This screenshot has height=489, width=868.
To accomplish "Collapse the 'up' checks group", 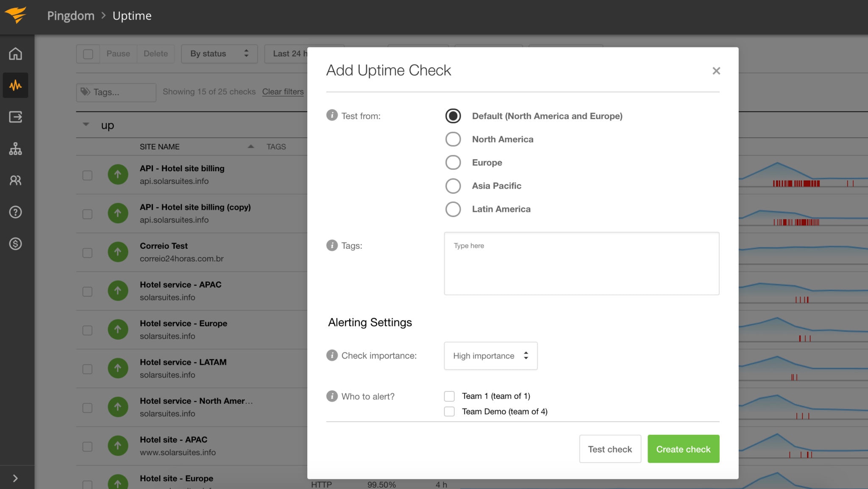I will click(86, 125).
